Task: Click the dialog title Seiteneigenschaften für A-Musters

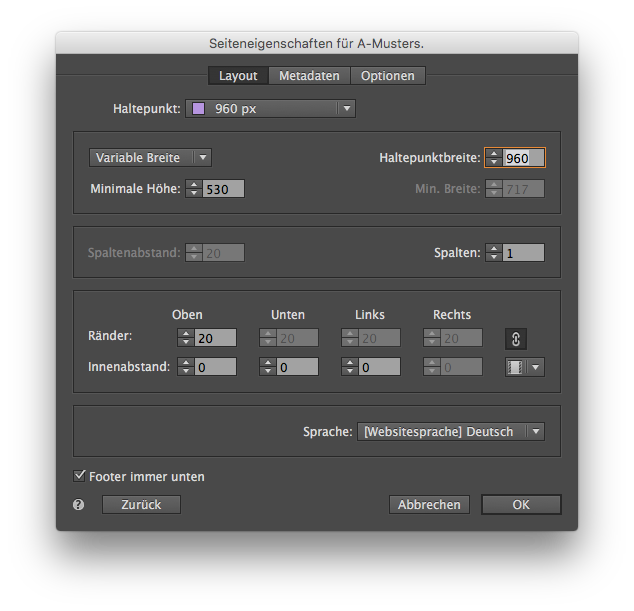Action: click(x=317, y=43)
